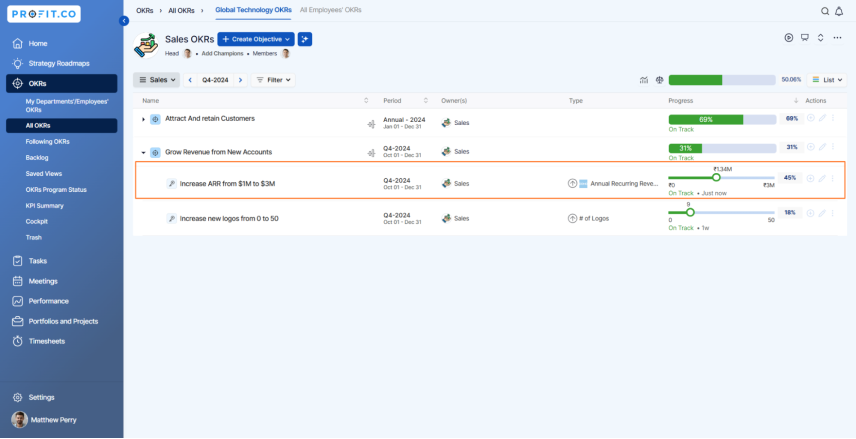Click the globe icon beside progress bar
The width and height of the screenshot is (856, 439).
pos(659,80)
